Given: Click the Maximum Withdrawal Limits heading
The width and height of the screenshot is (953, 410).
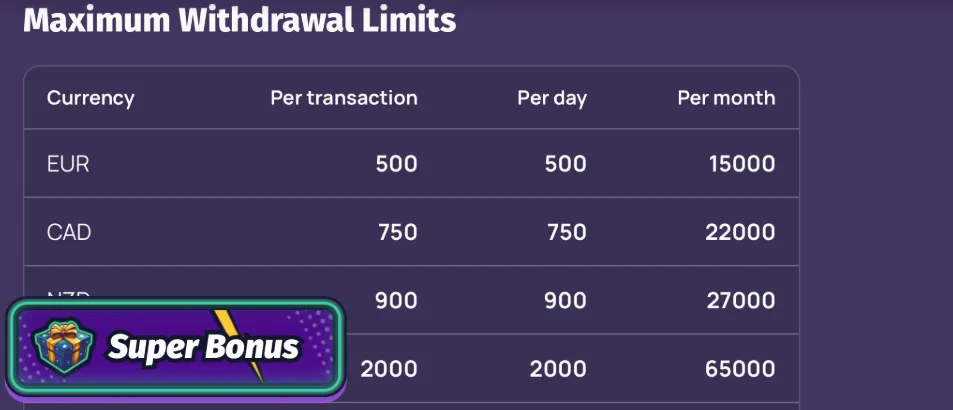Looking at the screenshot, I should (239, 19).
